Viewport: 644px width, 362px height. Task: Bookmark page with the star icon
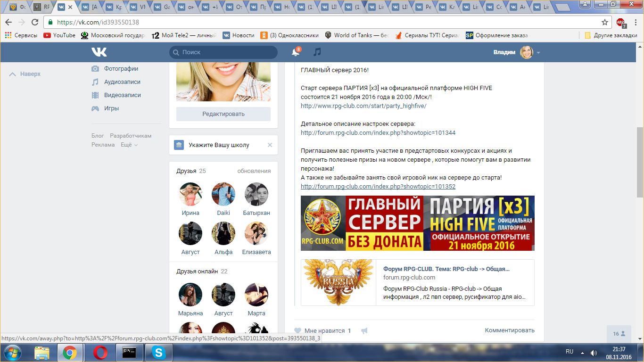[605, 22]
